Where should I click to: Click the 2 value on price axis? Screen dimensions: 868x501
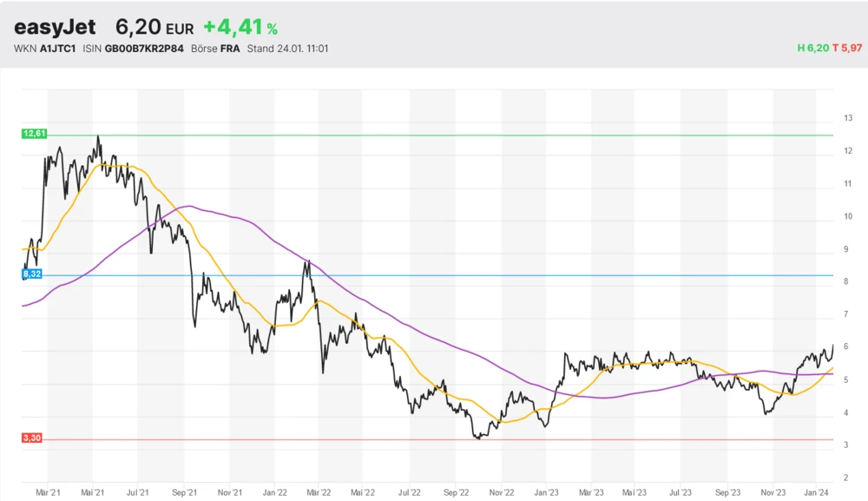pos(846,478)
